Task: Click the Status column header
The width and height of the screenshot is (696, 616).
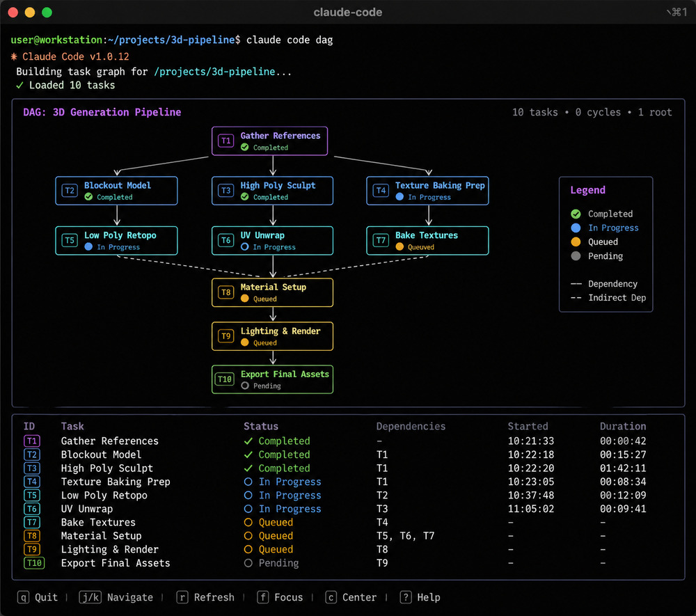Action: point(261,426)
